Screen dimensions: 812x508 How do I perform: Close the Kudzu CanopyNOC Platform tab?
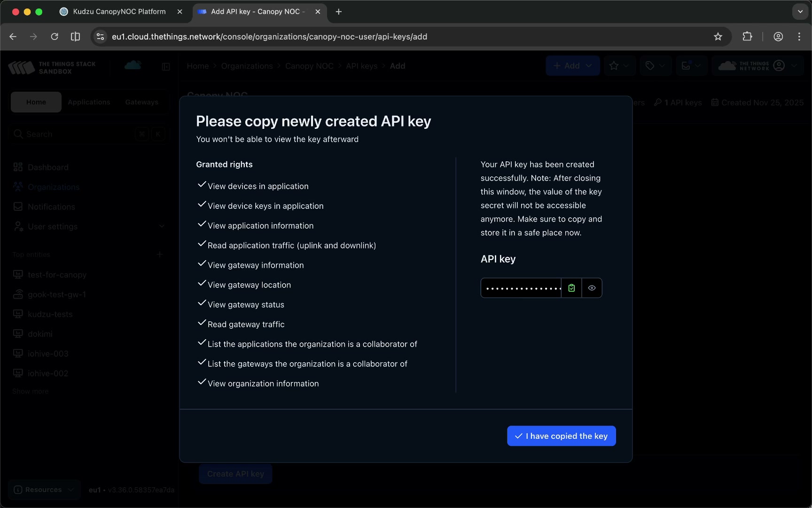tap(180, 12)
